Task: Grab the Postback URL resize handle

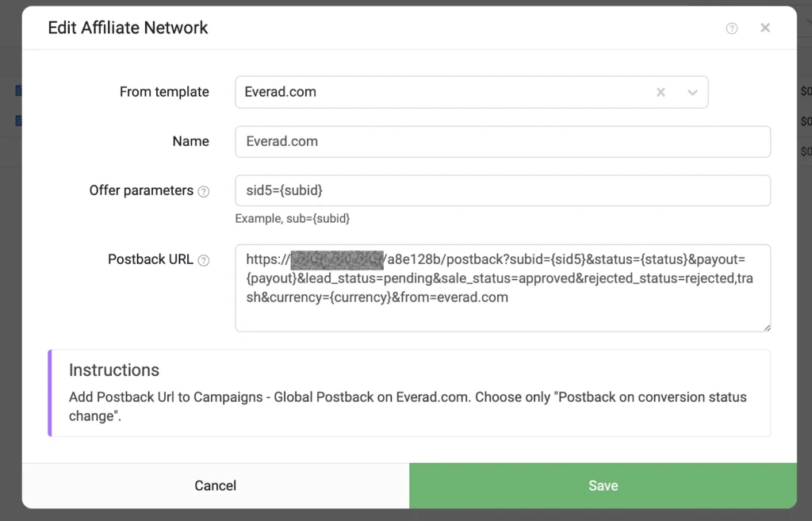Action: tap(767, 328)
